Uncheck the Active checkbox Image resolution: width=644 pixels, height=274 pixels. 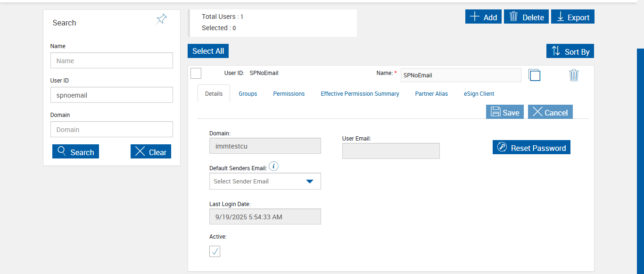click(215, 251)
